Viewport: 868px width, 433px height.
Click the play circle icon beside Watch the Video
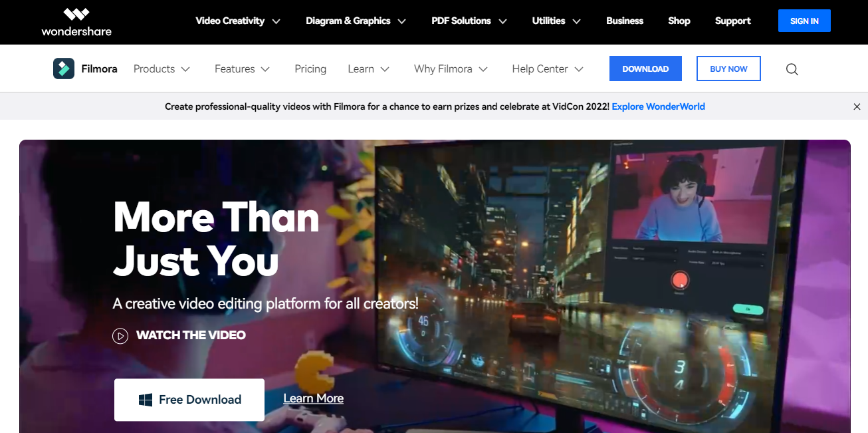[120, 336]
